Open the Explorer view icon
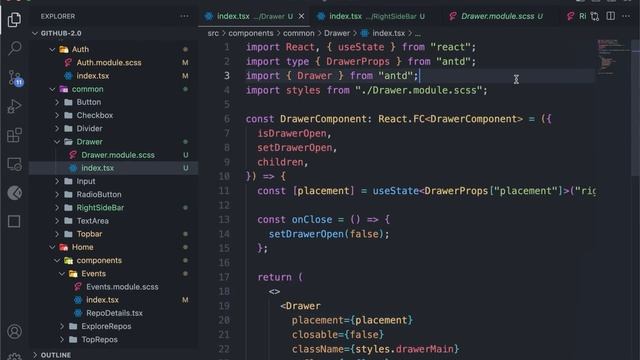The width and height of the screenshot is (640, 360). click(x=14, y=19)
